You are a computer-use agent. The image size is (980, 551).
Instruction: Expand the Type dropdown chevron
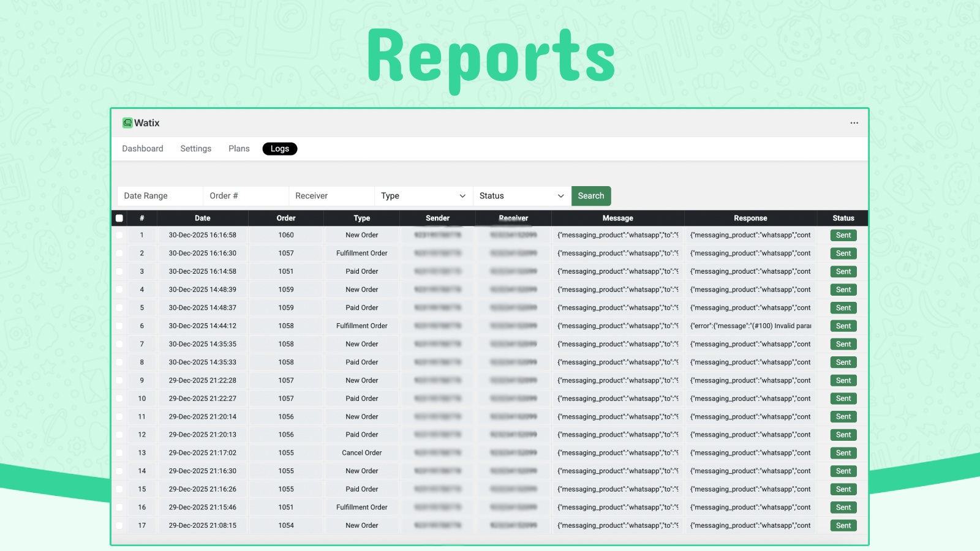coord(464,196)
